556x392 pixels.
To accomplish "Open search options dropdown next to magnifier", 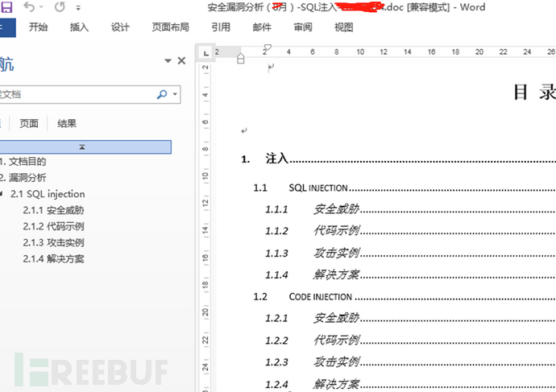I will click(175, 94).
